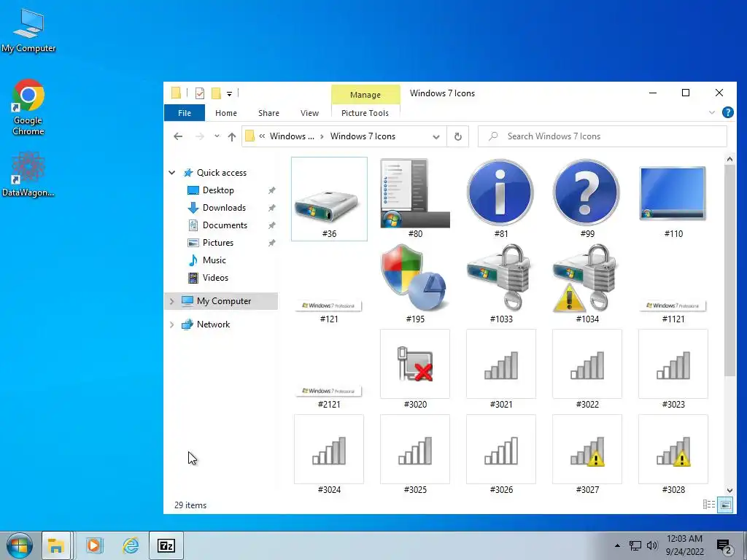This screenshot has height=560, width=747.
Task: Click the Windows ... breadcrumb segment
Action: [x=292, y=136]
